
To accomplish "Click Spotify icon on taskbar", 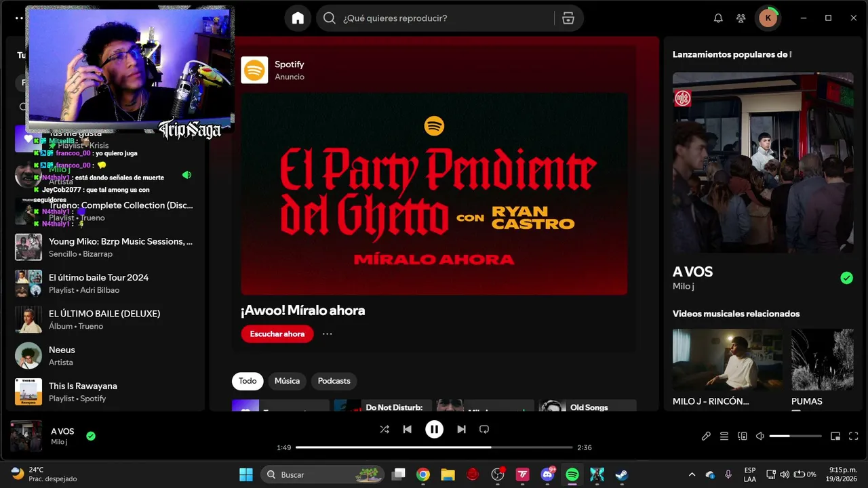I will pyautogui.click(x=572, y=474).
